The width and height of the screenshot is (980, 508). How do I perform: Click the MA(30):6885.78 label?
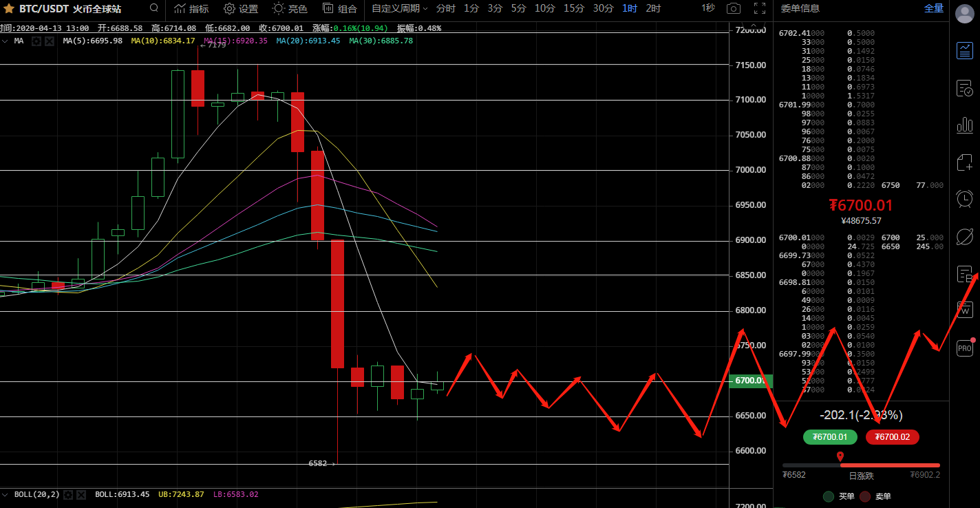coord(381,41)
